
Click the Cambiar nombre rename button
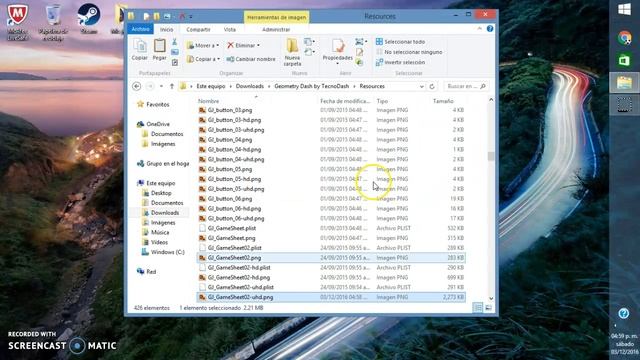(251, 59)
